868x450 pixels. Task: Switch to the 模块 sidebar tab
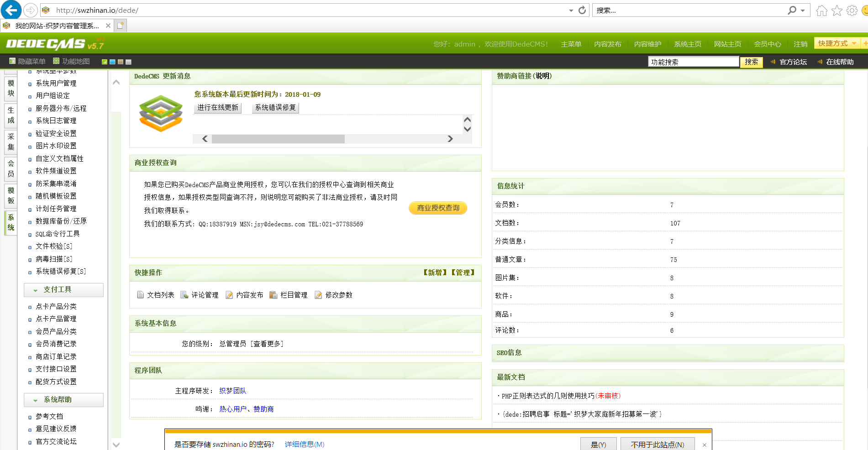[x=11, y=89]
